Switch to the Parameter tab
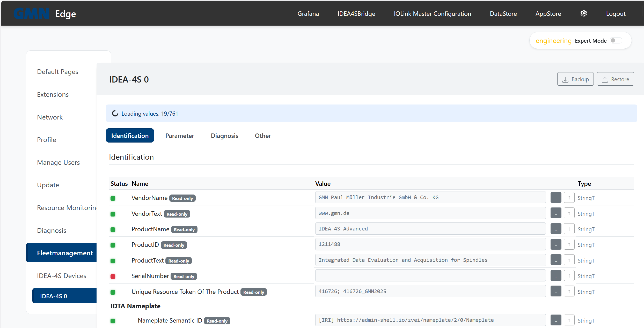 tap(180, 136)
